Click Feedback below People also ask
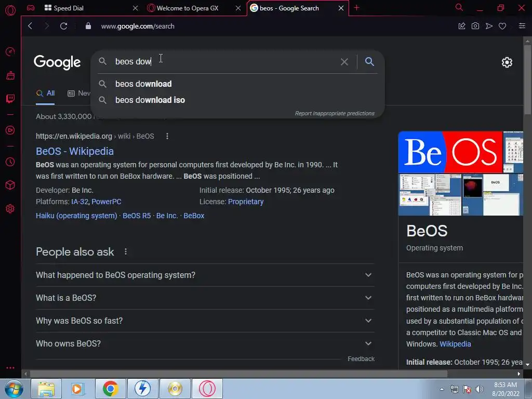 (361, 359)
